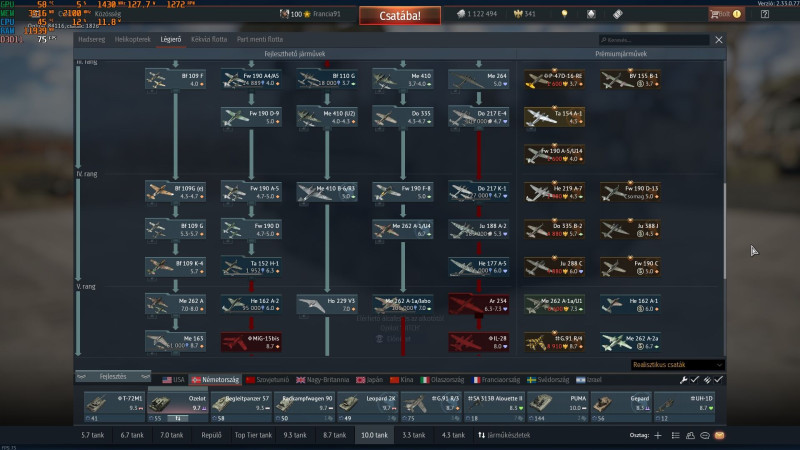Select the Ar 234 bomber card

[x=479, y=305]
